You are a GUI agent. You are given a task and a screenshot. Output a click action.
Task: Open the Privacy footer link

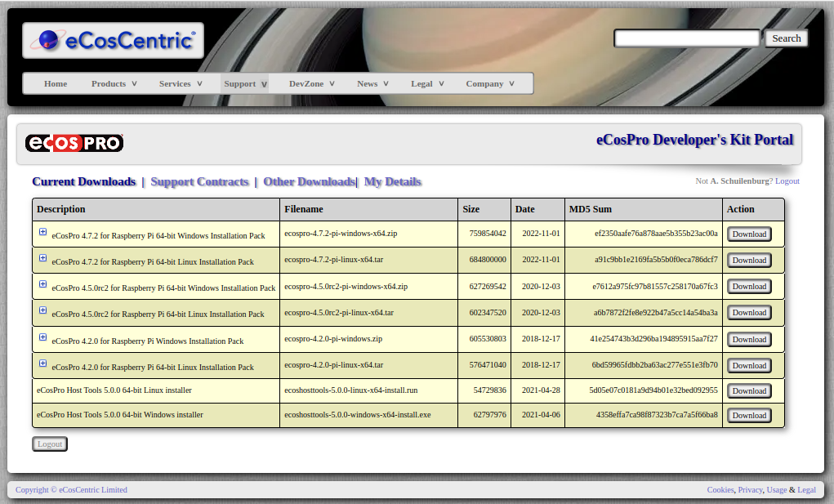pyautogui.click(x=750, y=489)
